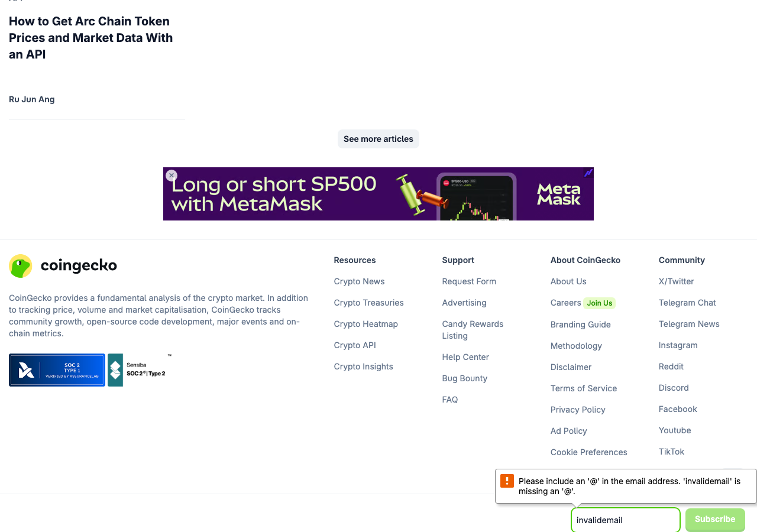Open the SOC 2 Type 1 AssuranceLab badge

(x=57, y=370)
